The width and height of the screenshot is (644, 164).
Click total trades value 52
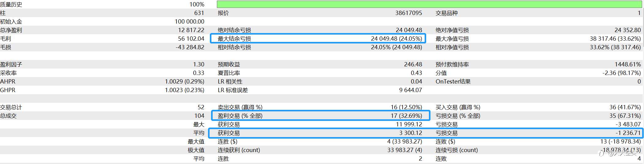point(201,107)
